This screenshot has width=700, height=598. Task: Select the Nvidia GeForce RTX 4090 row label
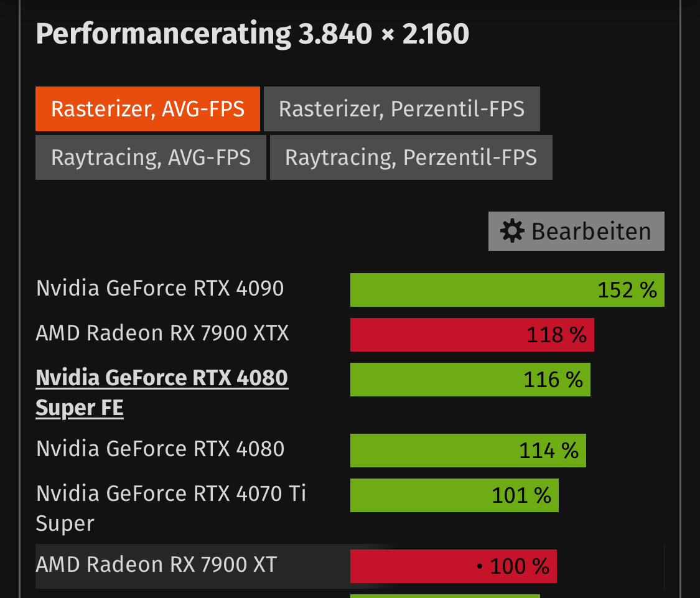pyautogui.click(x=160, y=288)
